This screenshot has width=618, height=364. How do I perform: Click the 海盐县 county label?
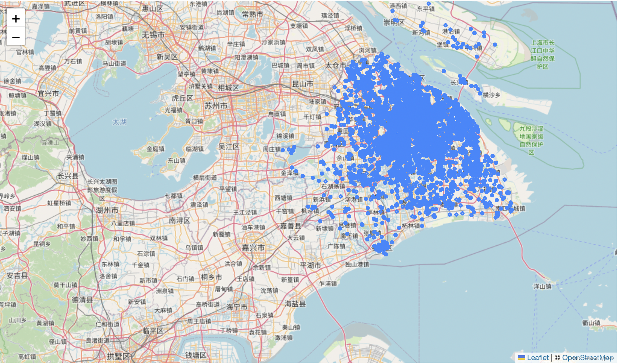(295, 303)
